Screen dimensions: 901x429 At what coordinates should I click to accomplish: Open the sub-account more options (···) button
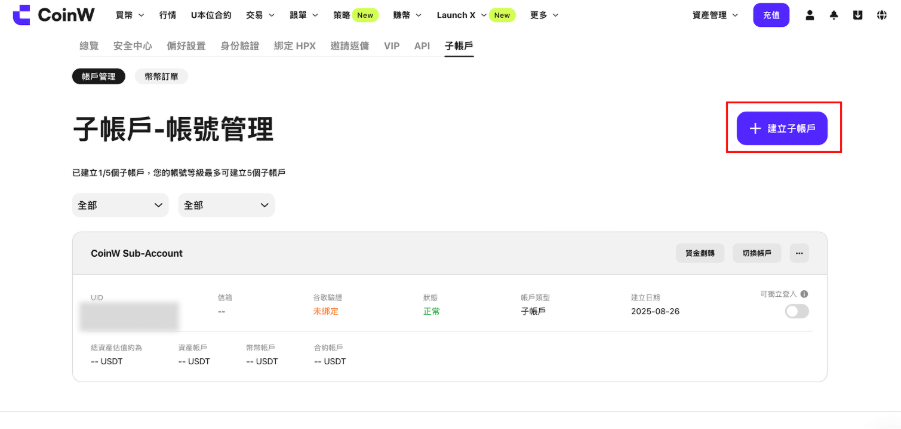(799, 253)
